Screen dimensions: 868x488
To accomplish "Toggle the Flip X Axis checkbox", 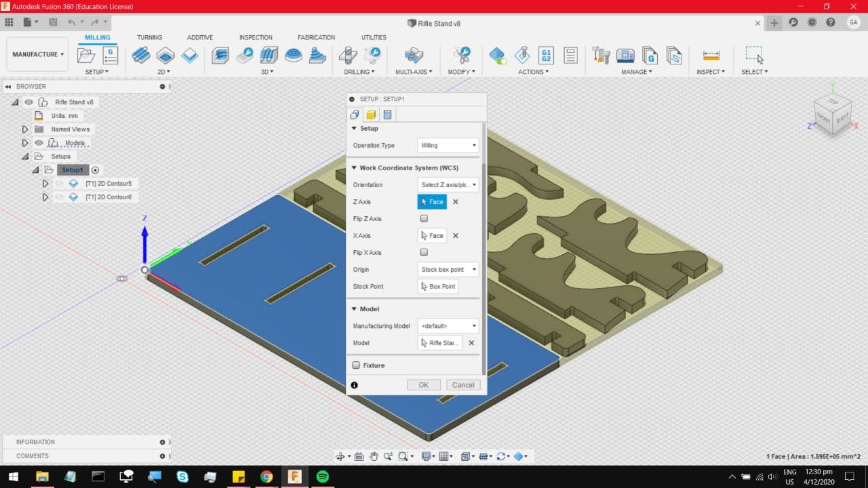I will (424, 252).
